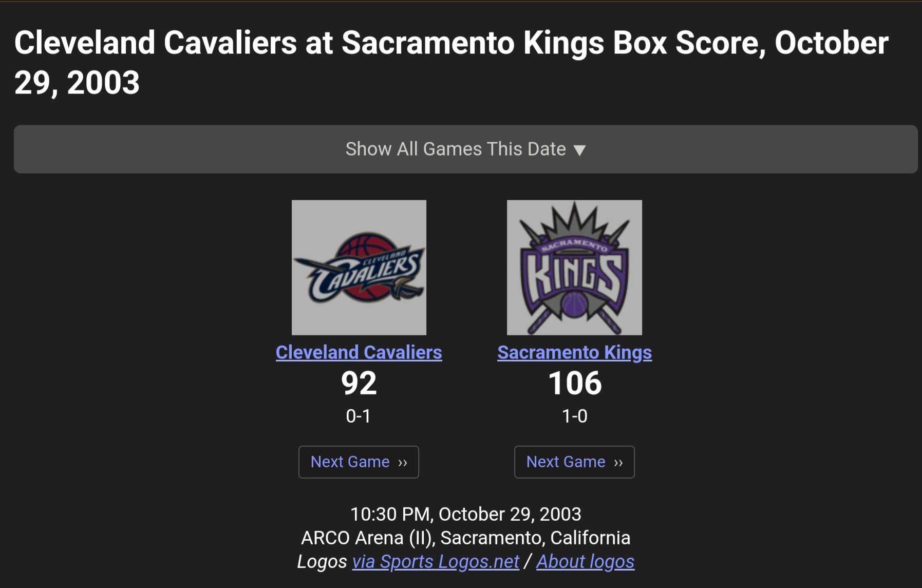Go to the Cavaliers' Next Game
The width and height of the screenshot is (922, 588).
350,462
